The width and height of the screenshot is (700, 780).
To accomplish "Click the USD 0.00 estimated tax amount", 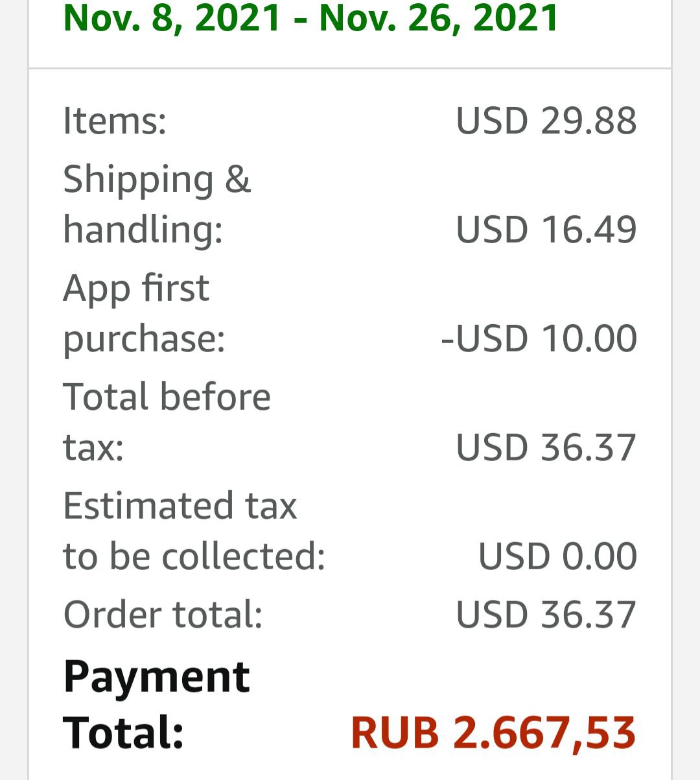I will click(557, 556).
